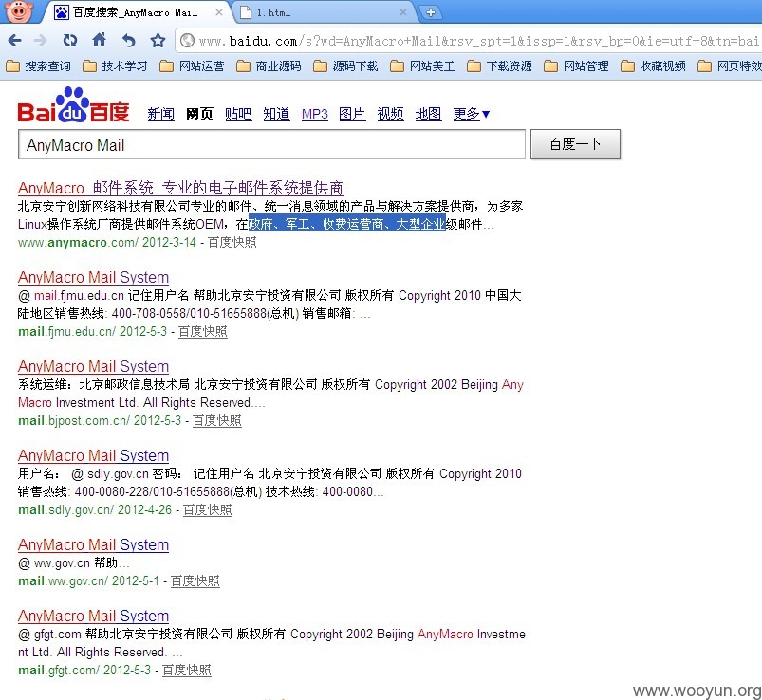Image resolution: width=762 pixels, height=700 pixels.
Task: Click the browser back arrow
Action: click(x=15, y=41)
